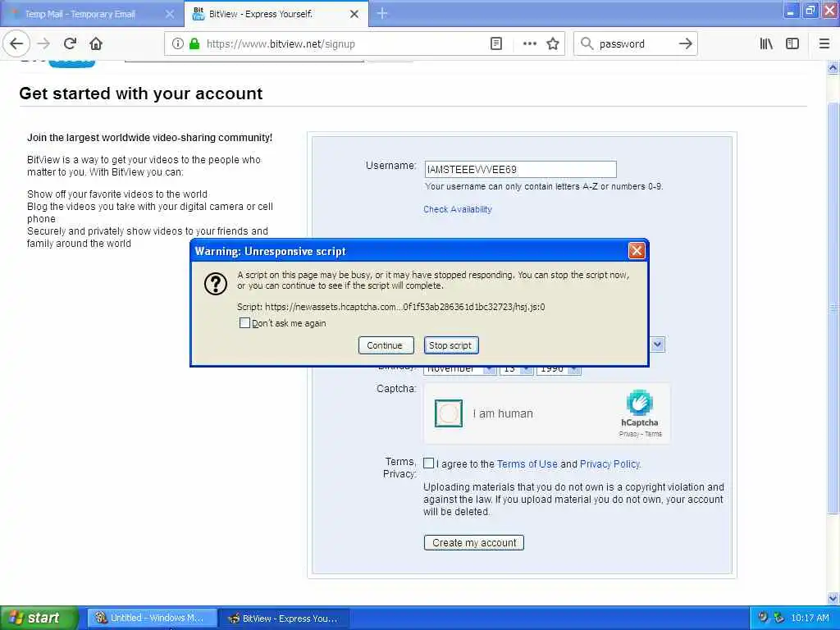
Task: Click the search magnifier icon
Action: point(587,43)
